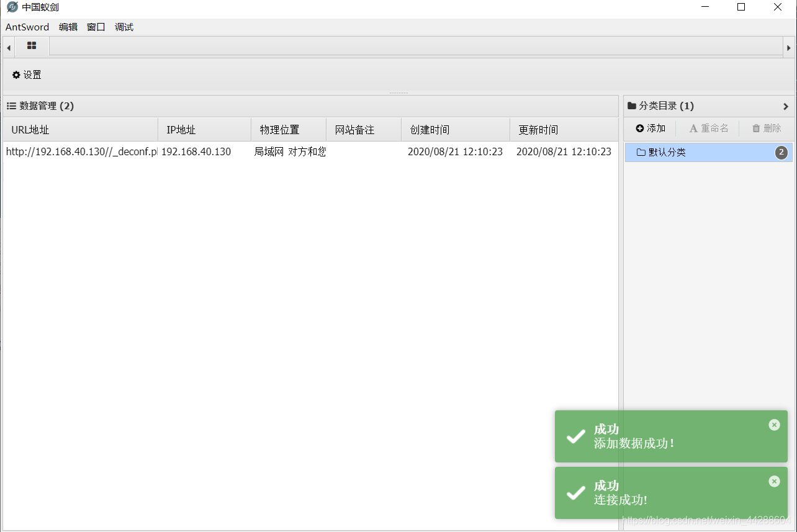Image resolution: width=797 pixels, height=532 pixels.
Task: Click the 数据管理 list icon
Action: 11,106
